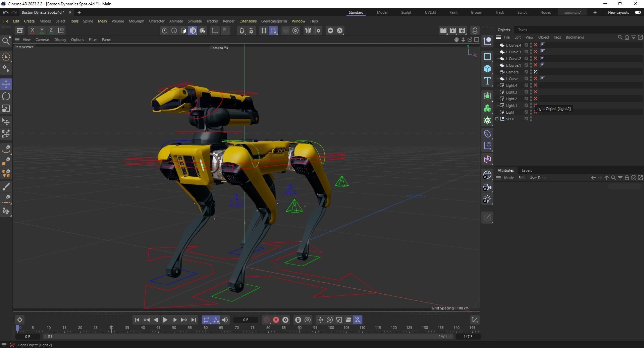Image resolution: width=644 pixels, height=348 pixels.
Task: Toggle visibility dots for Light.2
Action: [531, 99]
